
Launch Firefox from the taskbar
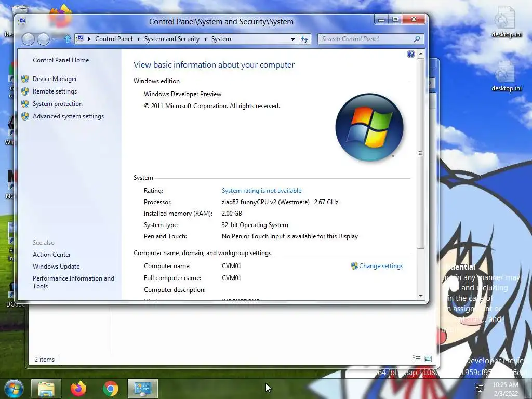pos(78,389)
